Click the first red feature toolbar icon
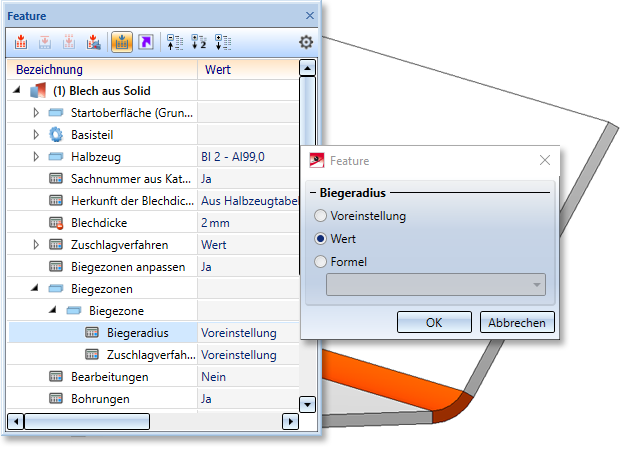This screenshot has height=454, width=628. click(x=21, y=42)
